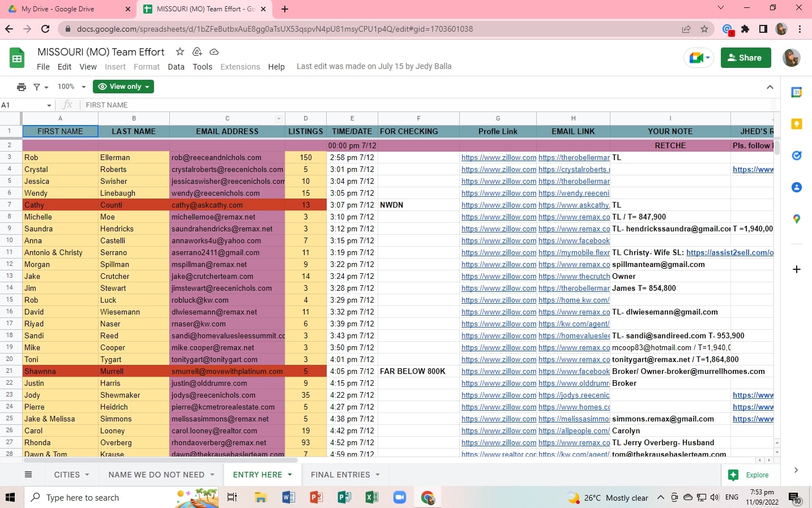Click the browser reload icon
Image resolution: width=812 pixels, height=508 pixels.
pyautogui.click(x=45, y=29)
